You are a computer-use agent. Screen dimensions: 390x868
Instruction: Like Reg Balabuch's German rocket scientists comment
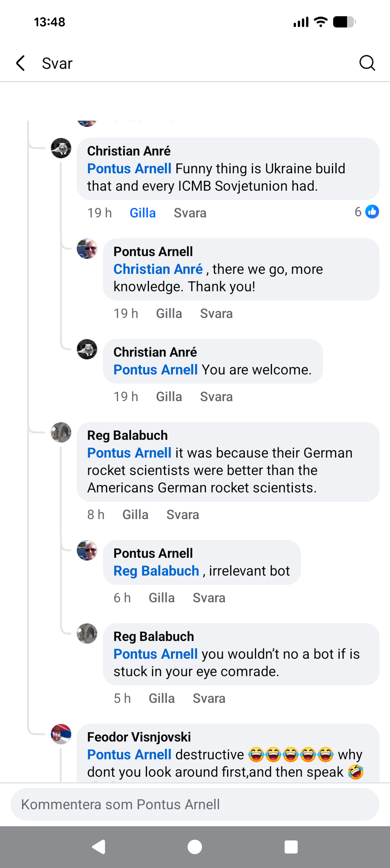coord(135,515)
